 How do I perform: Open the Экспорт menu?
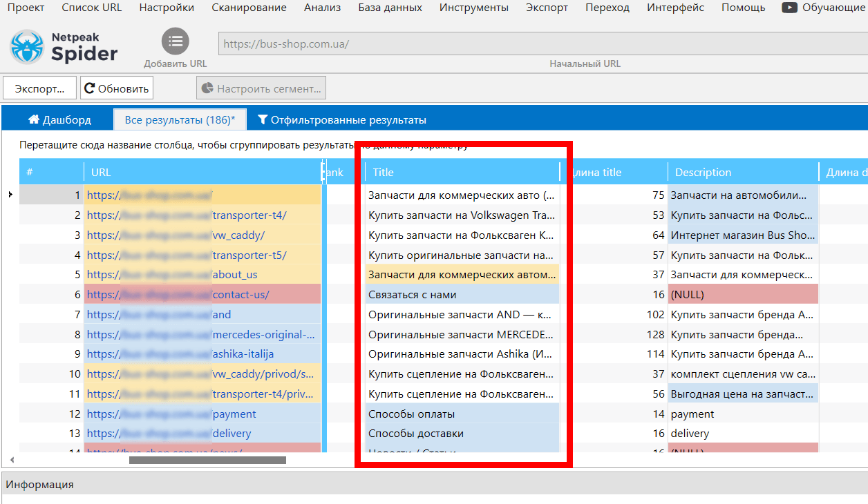(x=547, y=8)
